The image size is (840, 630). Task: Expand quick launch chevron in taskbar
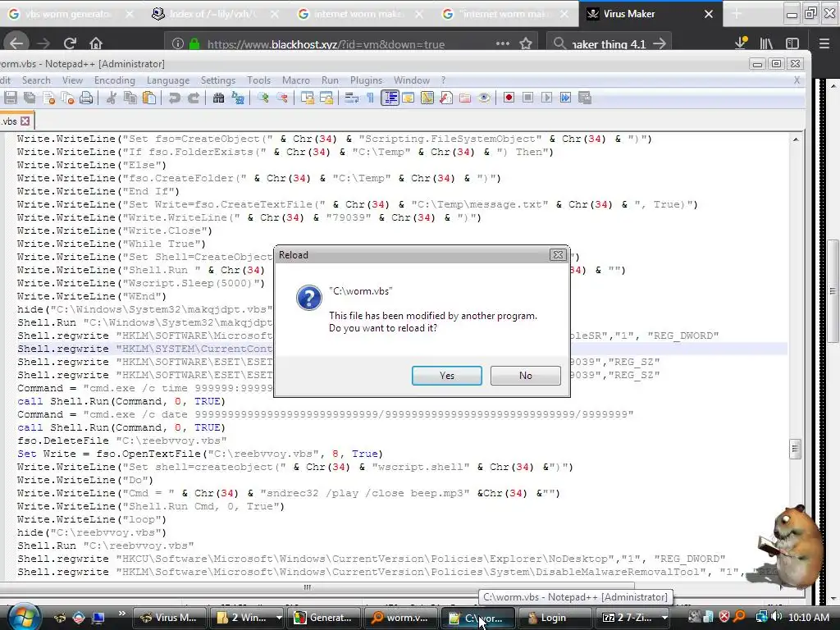[x=121, y=614]
